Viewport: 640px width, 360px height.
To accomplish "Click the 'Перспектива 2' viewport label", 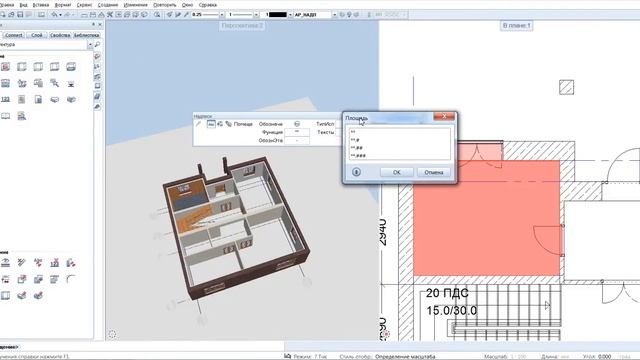I will [242, 26].
